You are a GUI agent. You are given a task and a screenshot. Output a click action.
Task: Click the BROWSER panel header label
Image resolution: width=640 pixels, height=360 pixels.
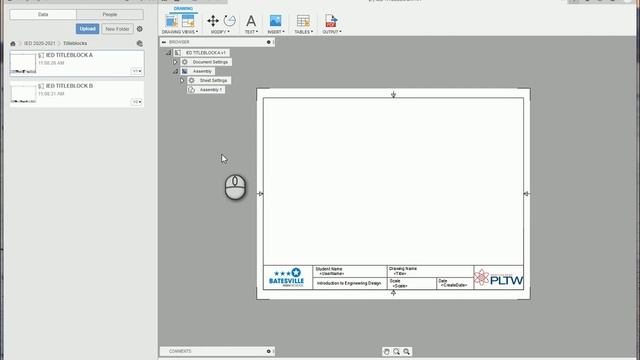(x=179, y=42)
